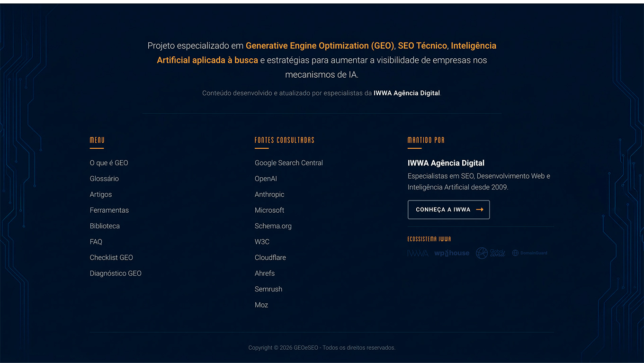This screenshot has height=363, width=644.
Task: Click the Schema.org source link
Action: click(x=273, y=226)
